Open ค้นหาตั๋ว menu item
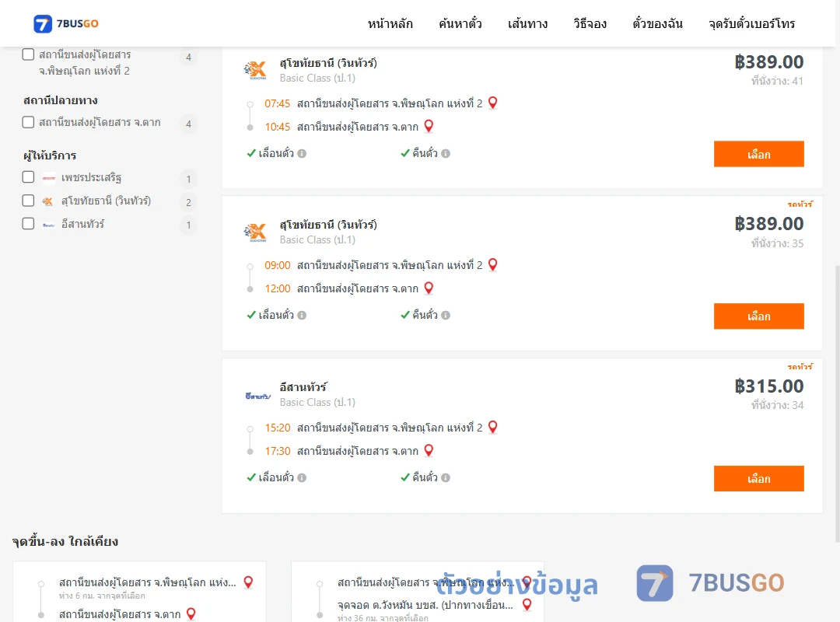 [x=460, y=23]
